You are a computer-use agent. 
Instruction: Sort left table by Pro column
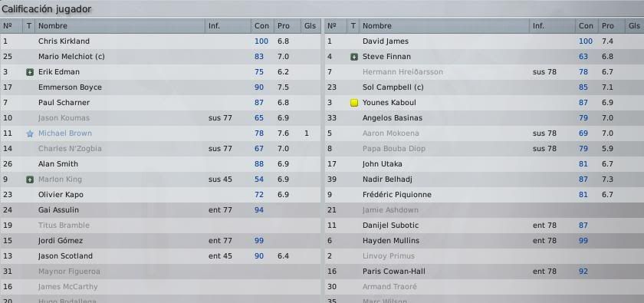(x=287, y=26)
